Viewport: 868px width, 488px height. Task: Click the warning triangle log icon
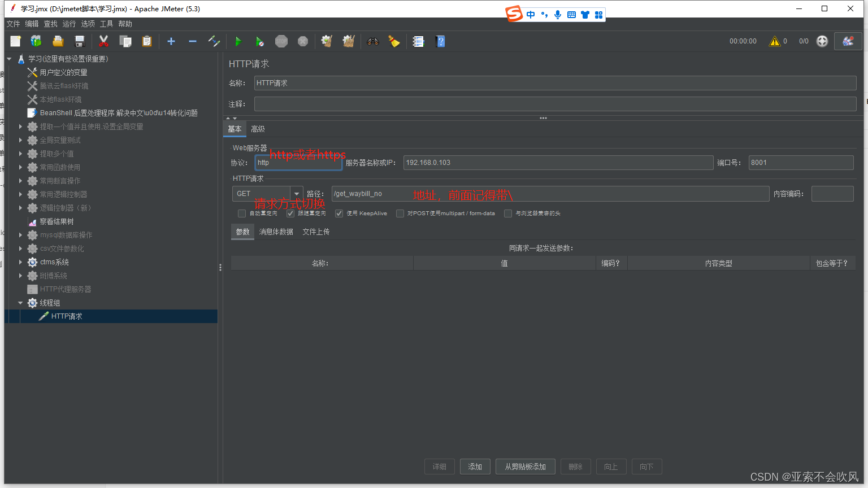774,41
